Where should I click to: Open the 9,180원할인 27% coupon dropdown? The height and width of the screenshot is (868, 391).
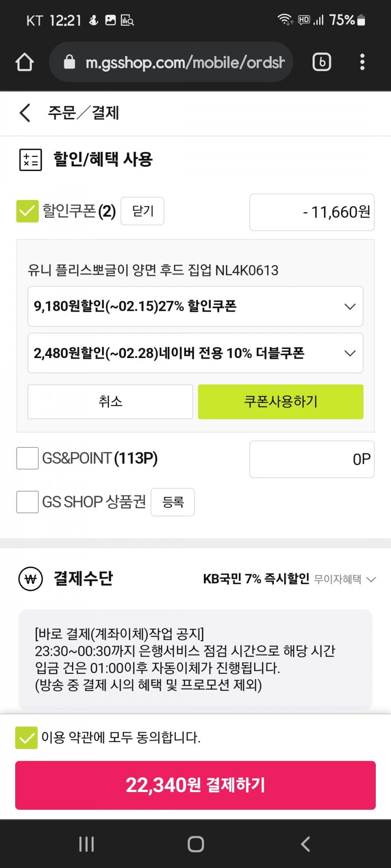pos(195,306)
